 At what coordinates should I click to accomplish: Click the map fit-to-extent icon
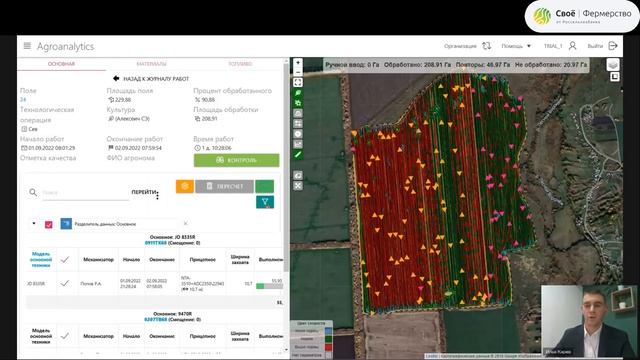tap(298, 82)
